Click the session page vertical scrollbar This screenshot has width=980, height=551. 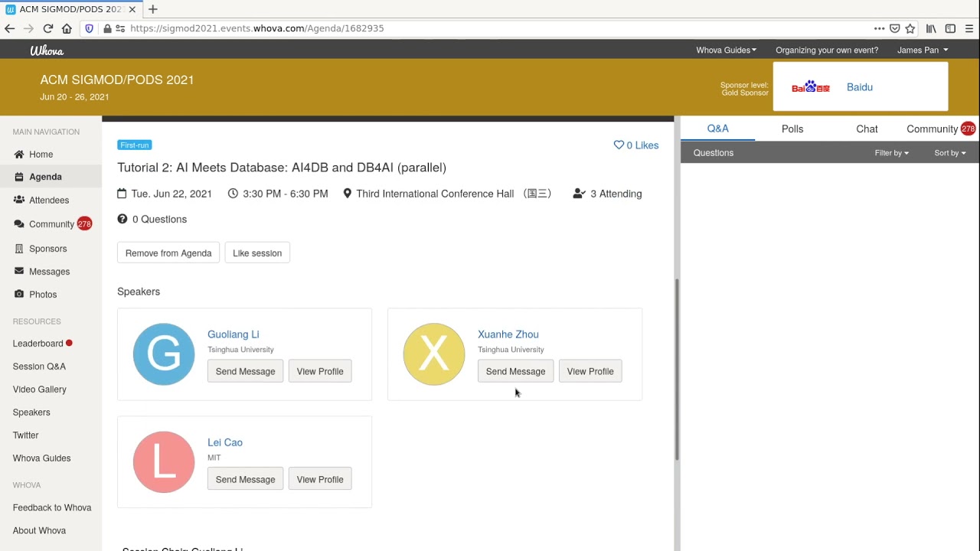[x=677, y=369]
